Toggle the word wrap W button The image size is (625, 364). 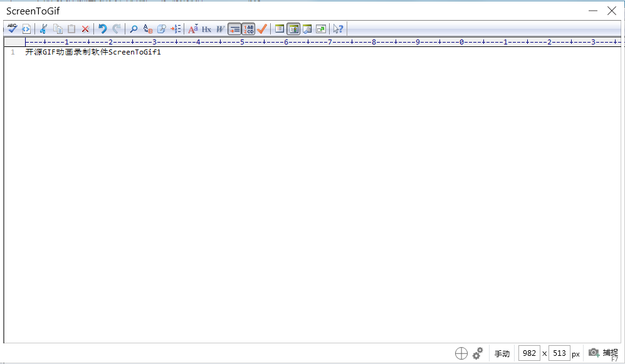pyautogui.click(x=220, y=29)
